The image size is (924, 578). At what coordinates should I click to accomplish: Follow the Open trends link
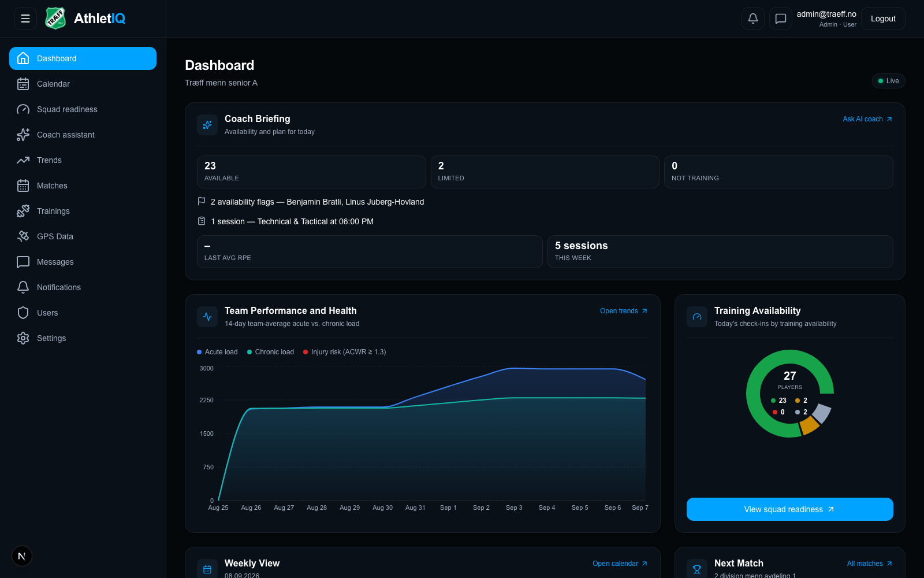(x=624, y=311)
